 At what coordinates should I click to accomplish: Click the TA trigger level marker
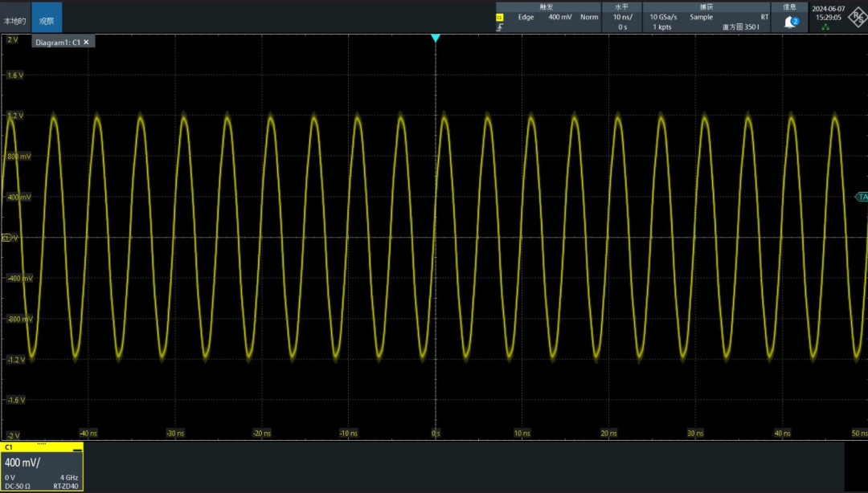click(x=862, y=197)
